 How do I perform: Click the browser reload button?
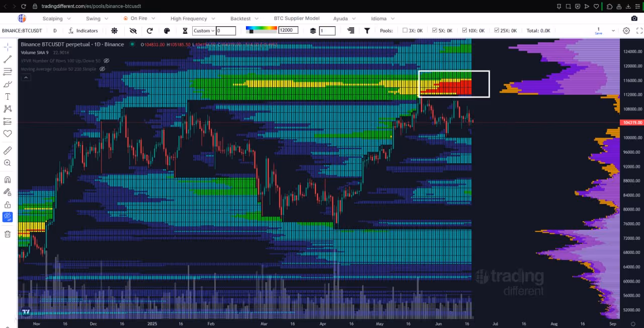pyautogui.click(x=24, y=6)
